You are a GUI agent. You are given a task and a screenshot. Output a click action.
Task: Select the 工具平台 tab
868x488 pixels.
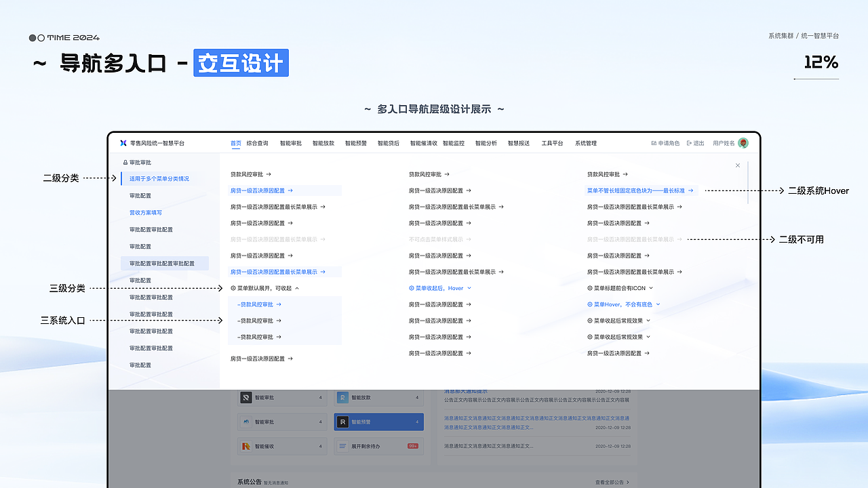tap(552, 143)
